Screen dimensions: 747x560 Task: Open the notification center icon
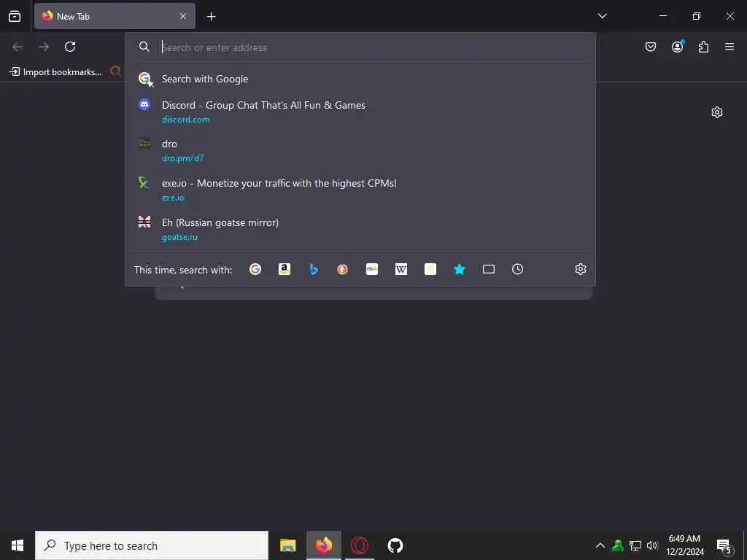[x=724, y=545]
